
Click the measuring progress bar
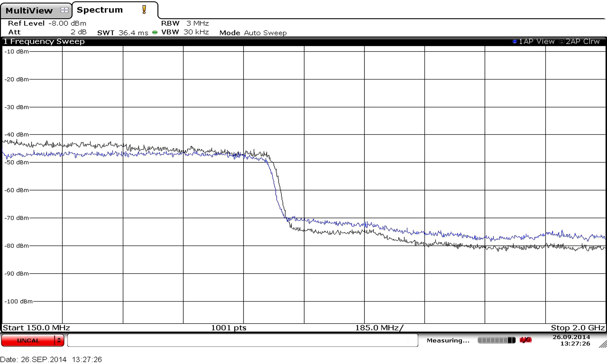point(496,340)
